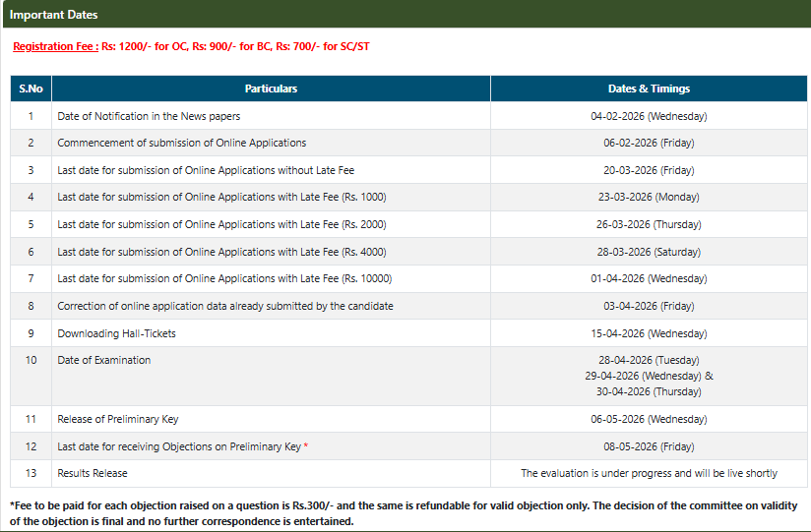Click serial number 1 cell
The height and width of the screenshot is (532, 811).
[x=31, y=116]
